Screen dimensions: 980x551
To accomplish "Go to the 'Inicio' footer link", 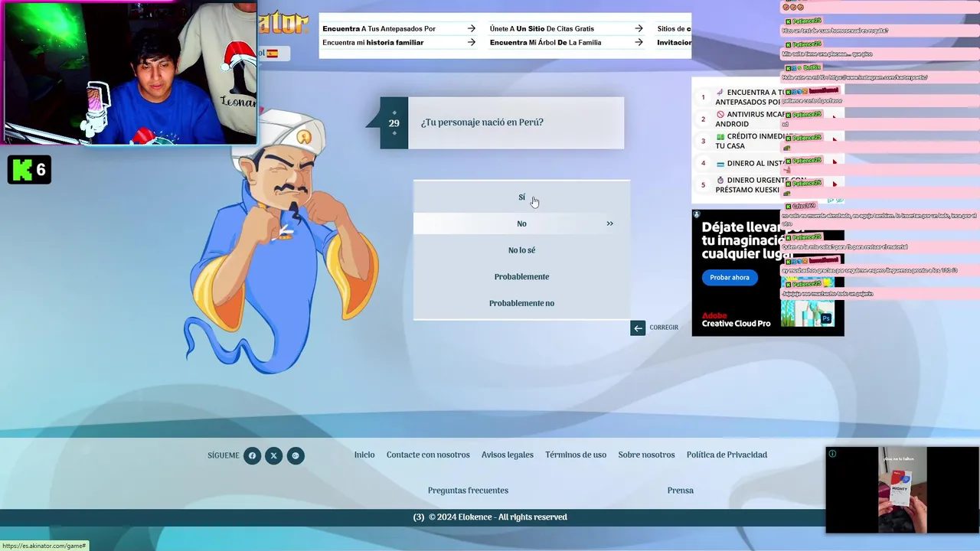I will 364,455.
